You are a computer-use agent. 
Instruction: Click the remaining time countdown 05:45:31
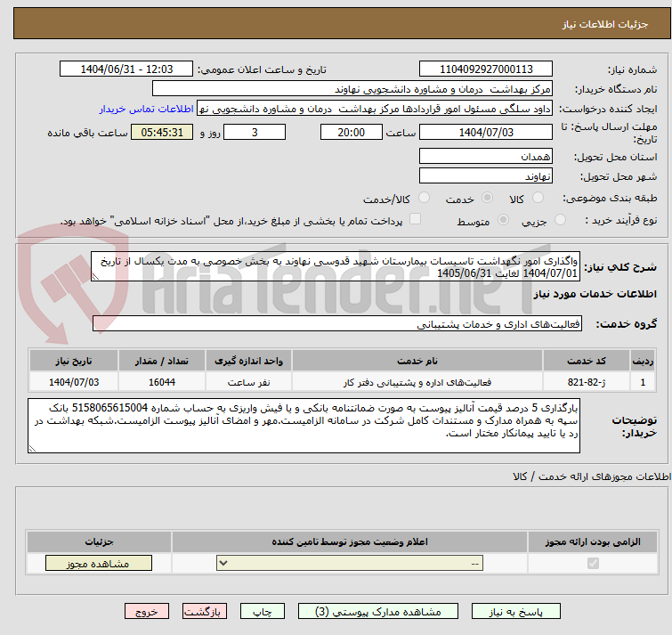[x=162, y=132]
